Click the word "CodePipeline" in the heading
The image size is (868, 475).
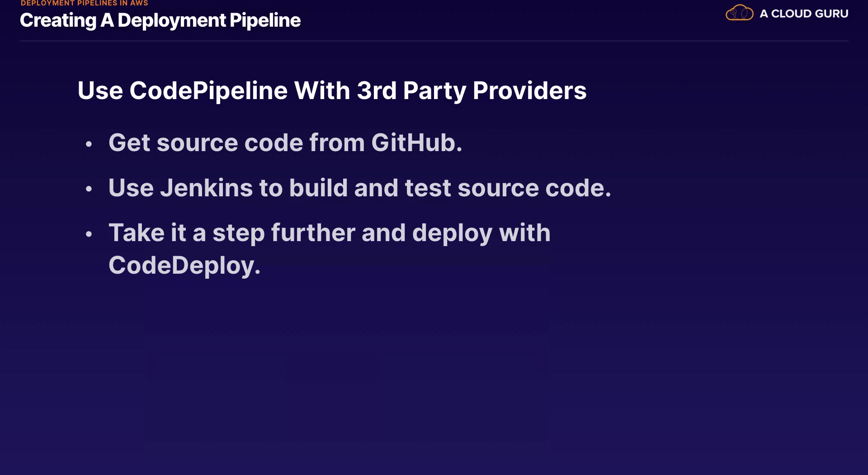click(x=208, y=90)
